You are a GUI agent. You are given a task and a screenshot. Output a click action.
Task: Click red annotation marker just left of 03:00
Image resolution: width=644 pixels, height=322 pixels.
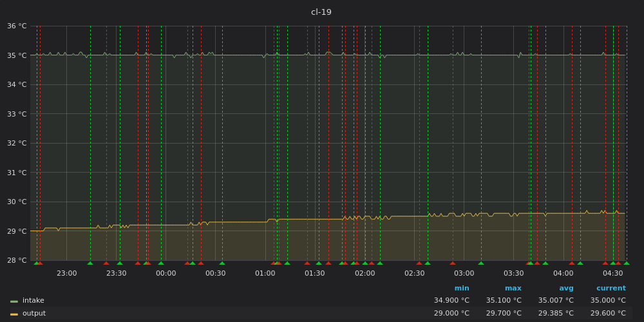tap(453, 263)
